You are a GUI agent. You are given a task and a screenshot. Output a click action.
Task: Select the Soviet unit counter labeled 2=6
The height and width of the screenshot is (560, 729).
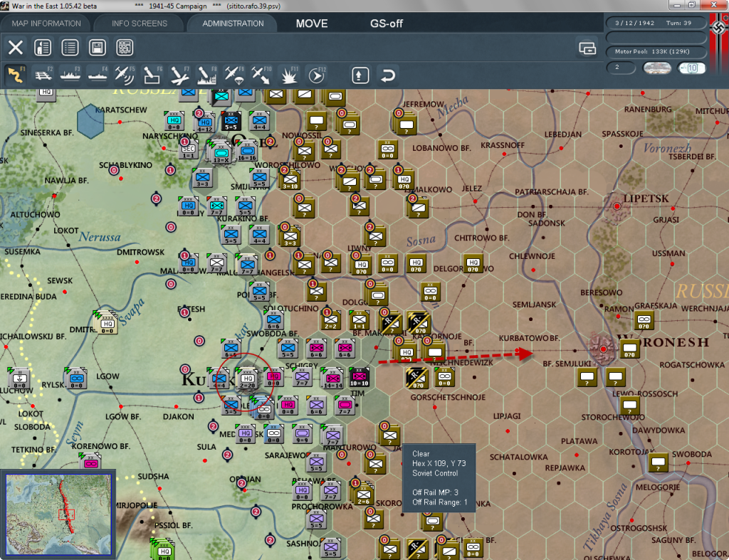point(364,495)
